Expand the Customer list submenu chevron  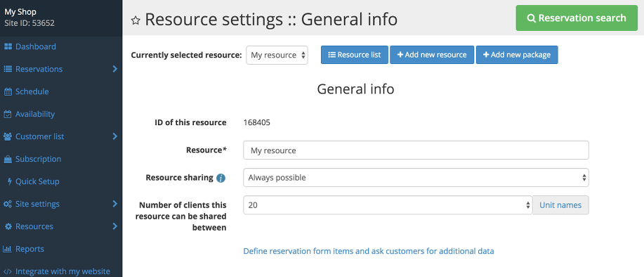click(x=115, y=136)
